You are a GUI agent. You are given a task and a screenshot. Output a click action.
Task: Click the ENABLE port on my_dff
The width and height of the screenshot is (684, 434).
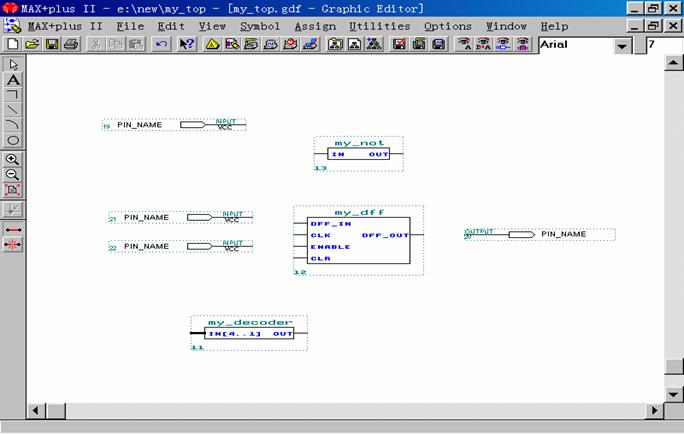[x=331, y=247]
